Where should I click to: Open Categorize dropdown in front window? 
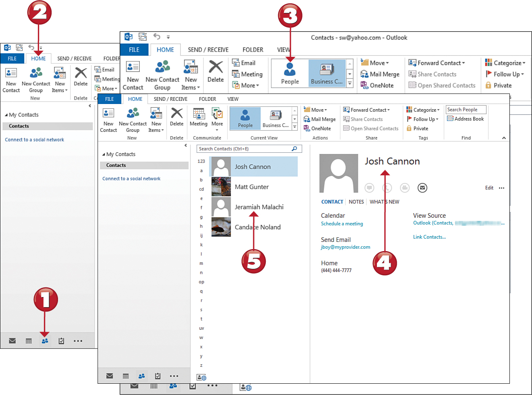pyautogui.click(x=423, y=110)
